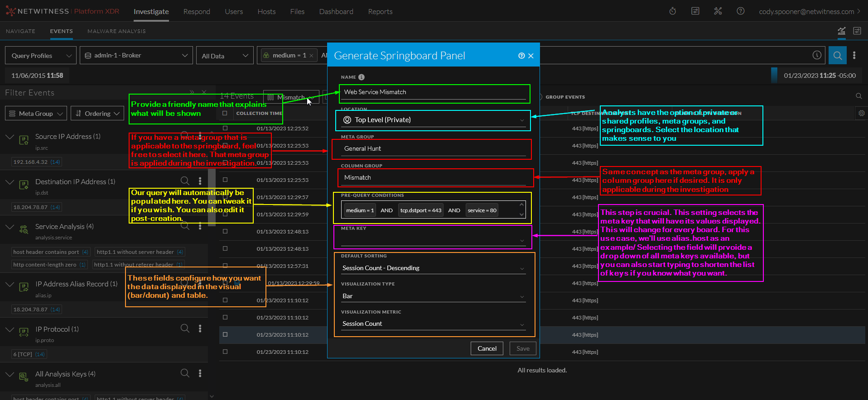Select the 01/13/2023 12:48:13 event checkbox
Viewport: 868px width, 400px height.
[x=225, y=231]
